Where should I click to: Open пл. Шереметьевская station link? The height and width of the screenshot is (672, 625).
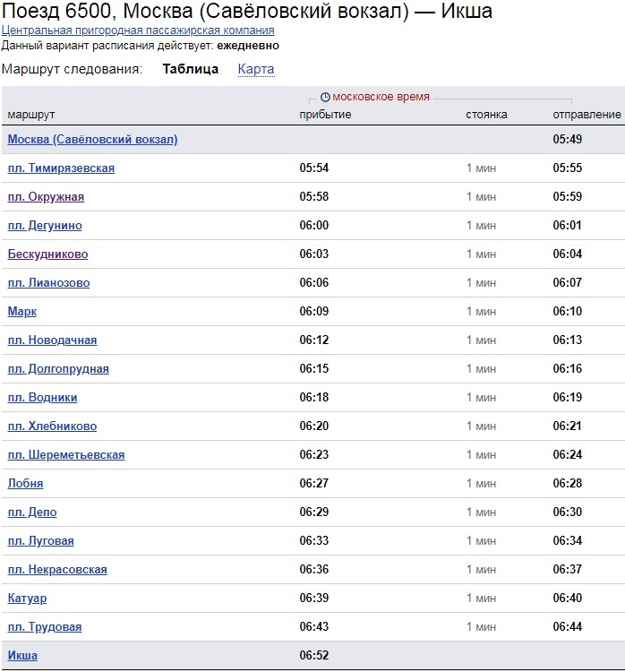coord(66,454)
